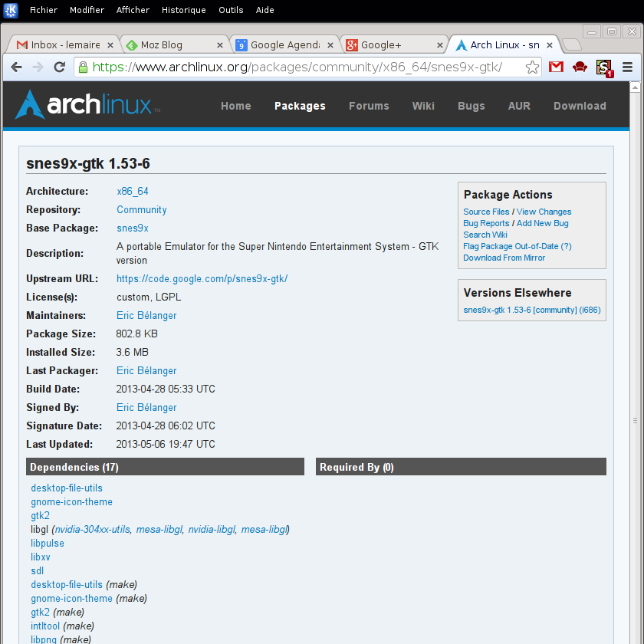This screenshot has height=644, width=644.
Task: Click Eric Bélanger under Maintainers
Action: pos(146,315)
